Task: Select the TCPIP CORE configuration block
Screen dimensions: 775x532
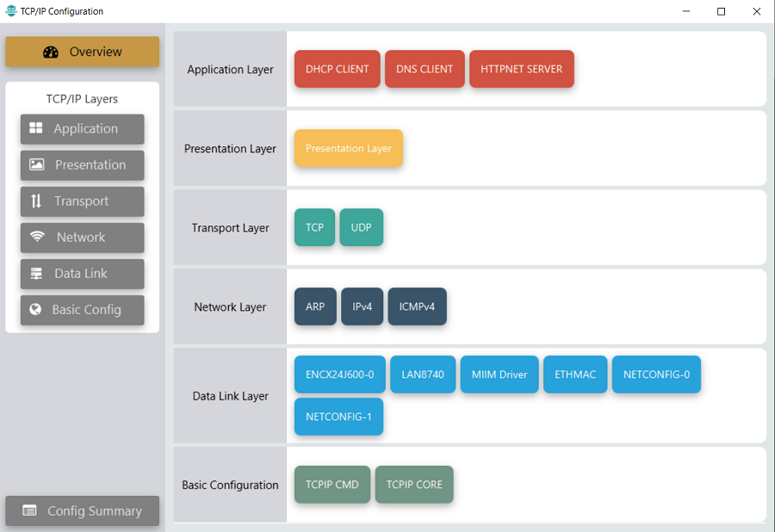Action: coord(413,485)
